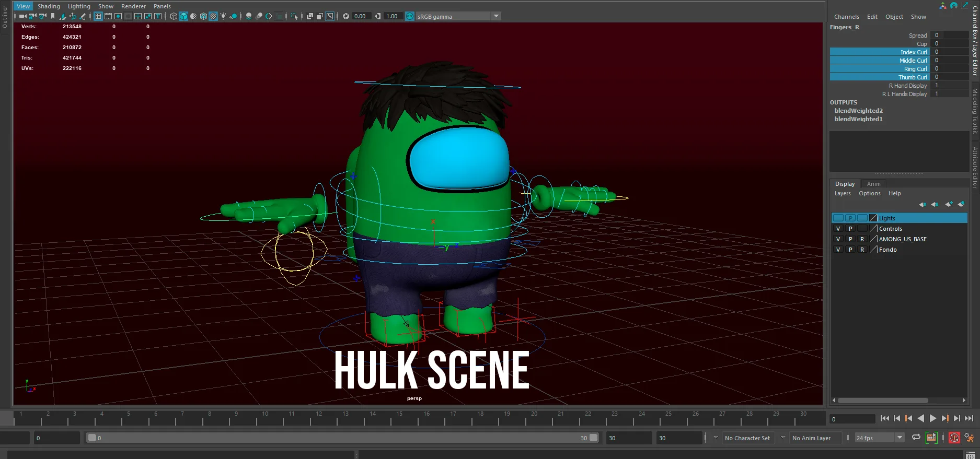This screenshot has width=980, height=459.
Task: Click the Move layer up icon
Action: [923, 204]
